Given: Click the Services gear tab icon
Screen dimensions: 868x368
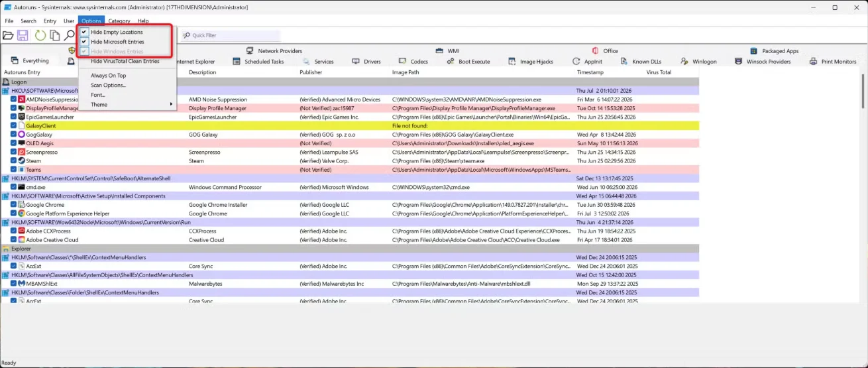Looking at the screenshot, I should [x=307, y=61].
